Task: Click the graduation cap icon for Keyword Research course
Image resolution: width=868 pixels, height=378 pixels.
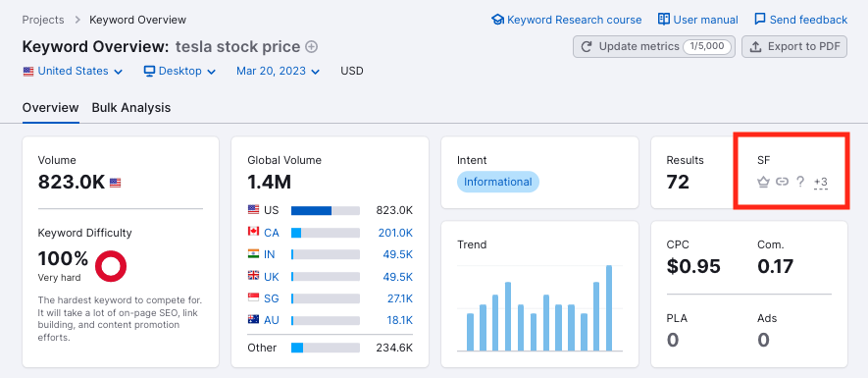Action: (497, 20)
